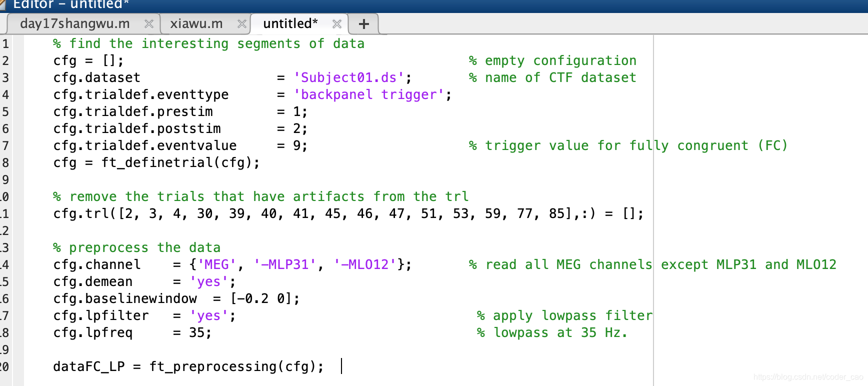Click the '% name of CTF dataset' comment
Screen dimensions: 868x386
click(x=553, y=77)
